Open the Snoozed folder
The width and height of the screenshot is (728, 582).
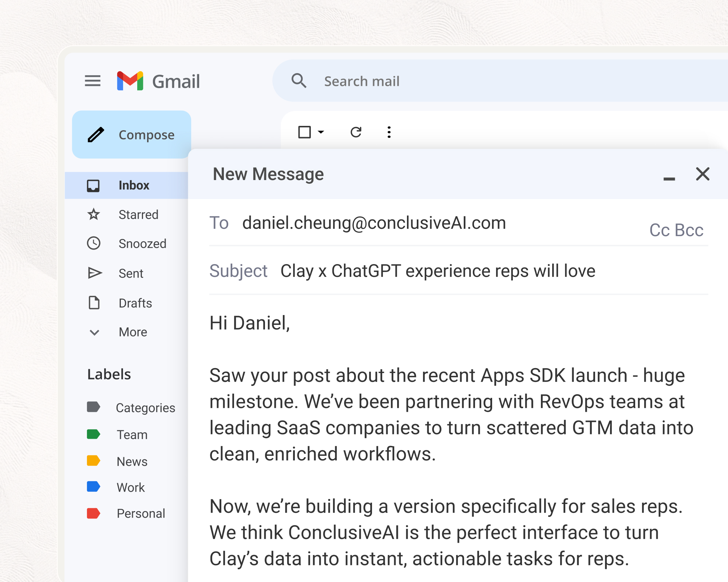142,244
